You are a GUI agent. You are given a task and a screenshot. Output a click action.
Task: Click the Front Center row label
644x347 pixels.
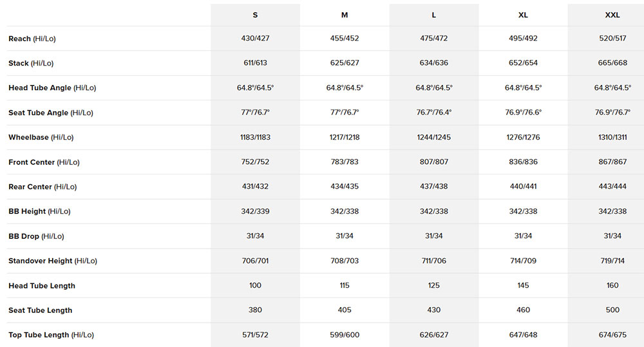[44, 162]
